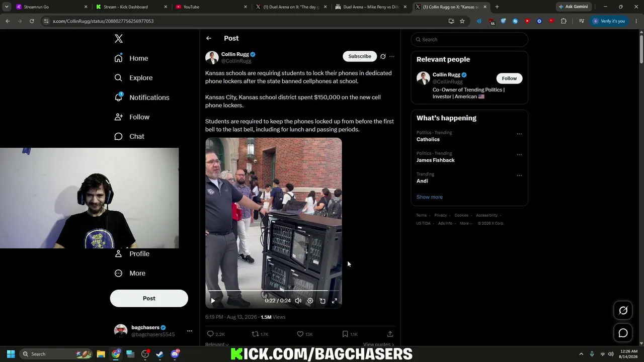Screen dimensions: 644x362
Task: Open the Extensions puzzle icon
Action: click(563, 21)
